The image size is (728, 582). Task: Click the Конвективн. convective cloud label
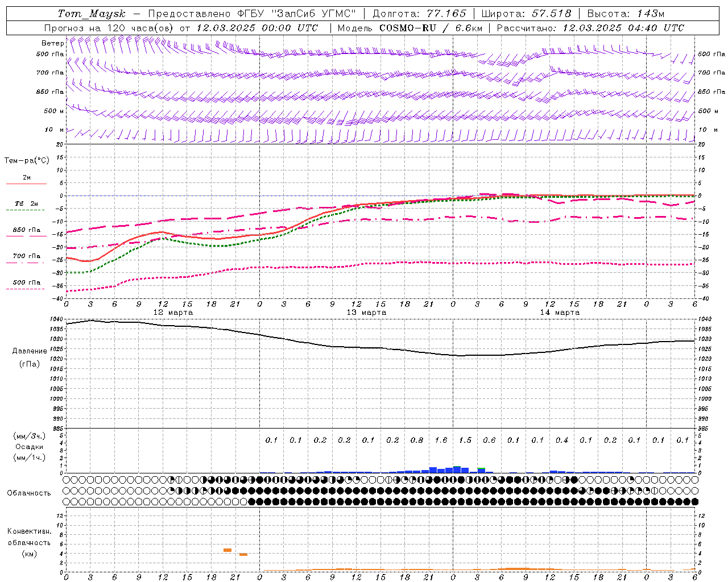point(29,531)
